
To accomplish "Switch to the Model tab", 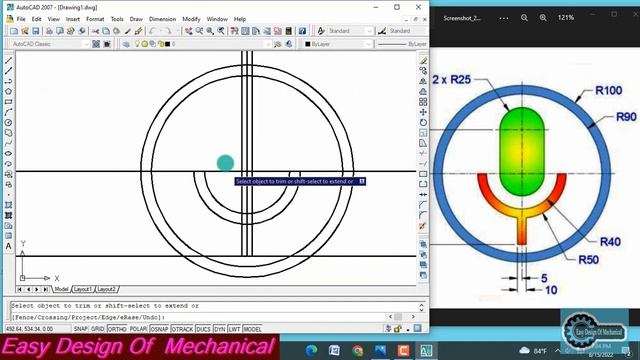I will pyautogui.click(x=61, y=289).
